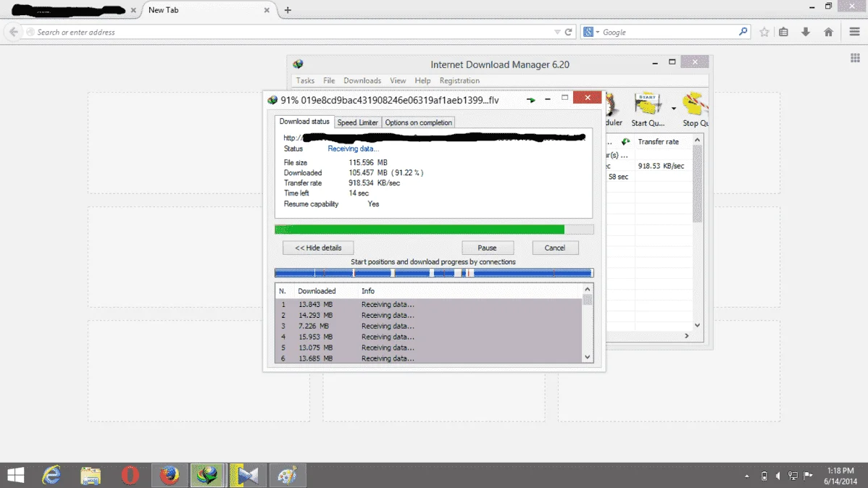Open the Tasks menu in IDM
The width and height of the screenshot is (868, 488).
(x=305, y=81)
